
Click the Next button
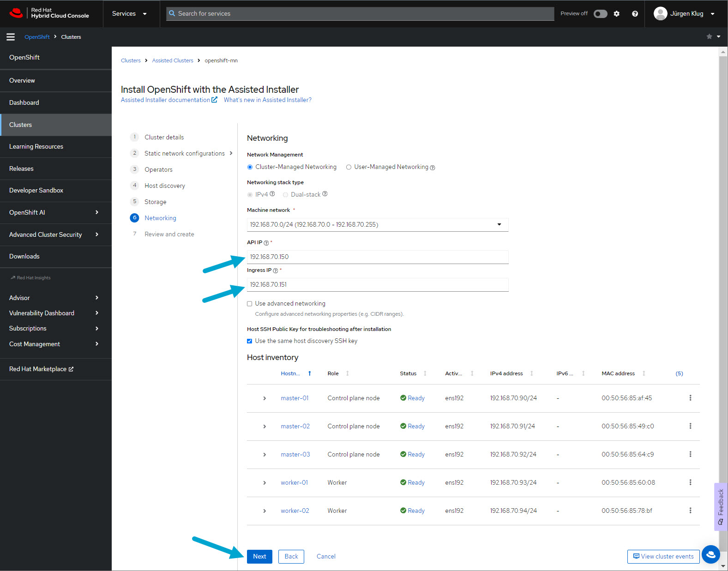click(x=259, y=556)
